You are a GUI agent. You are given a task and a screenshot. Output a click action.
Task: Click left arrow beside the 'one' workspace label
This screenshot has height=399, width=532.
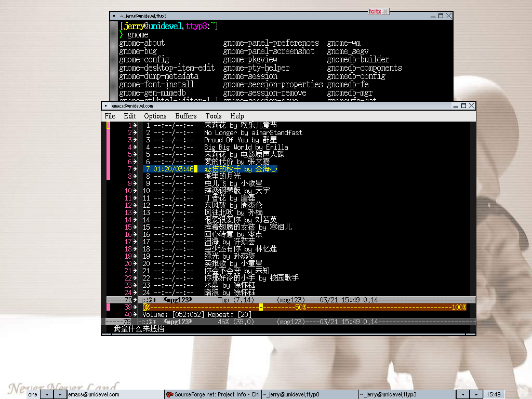(x=46, y=394)
